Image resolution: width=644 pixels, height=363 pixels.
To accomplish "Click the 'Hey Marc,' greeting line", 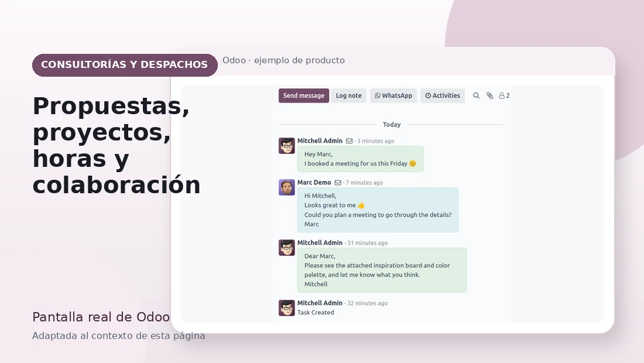I will 318,155.
